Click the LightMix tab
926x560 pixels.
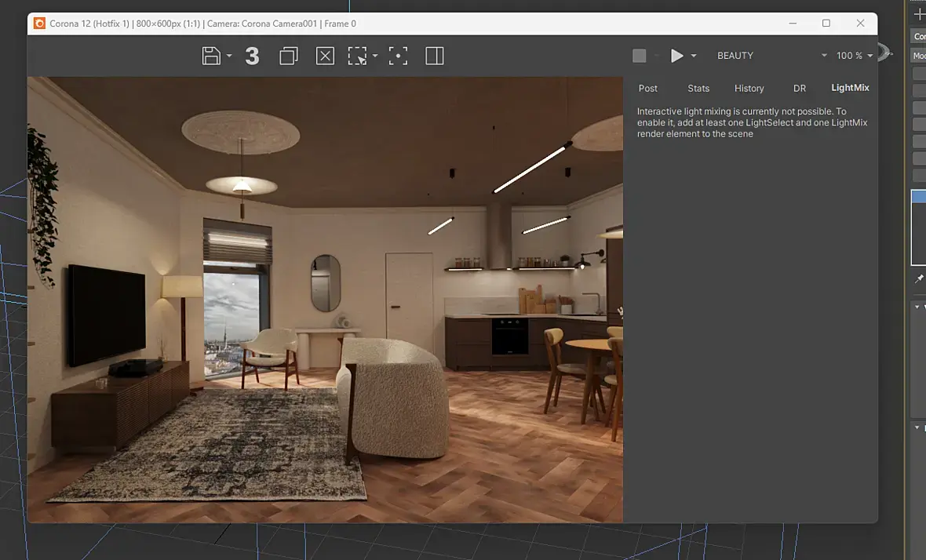[x=850, y=89]
